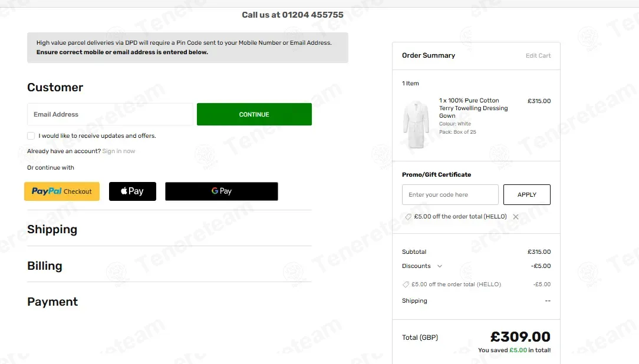Choose the Google Pay button
The width and height of the screenshot is (639, 364).
[x=221, y=191]
